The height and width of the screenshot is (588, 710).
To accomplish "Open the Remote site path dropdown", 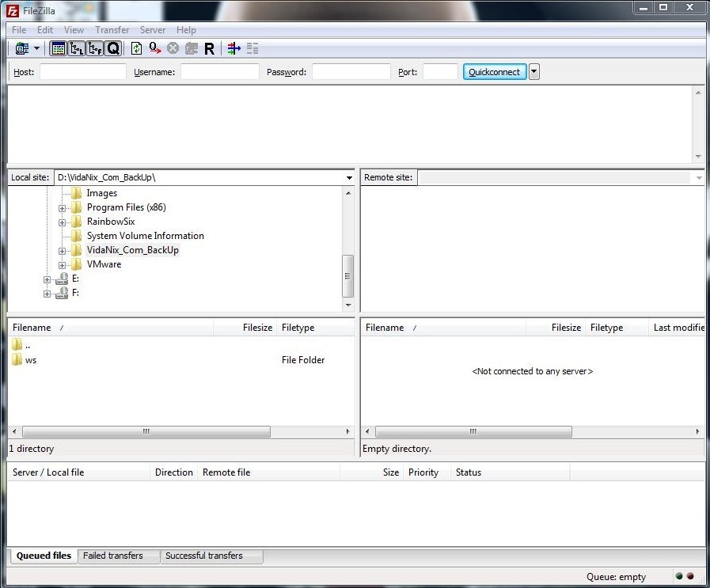I will (699, 177).
